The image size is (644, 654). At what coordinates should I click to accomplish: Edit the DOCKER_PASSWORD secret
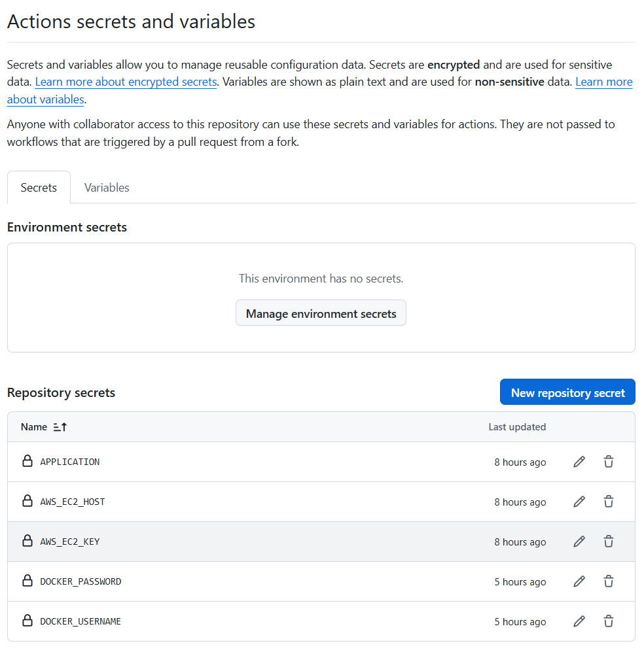(x=579, y=581)
